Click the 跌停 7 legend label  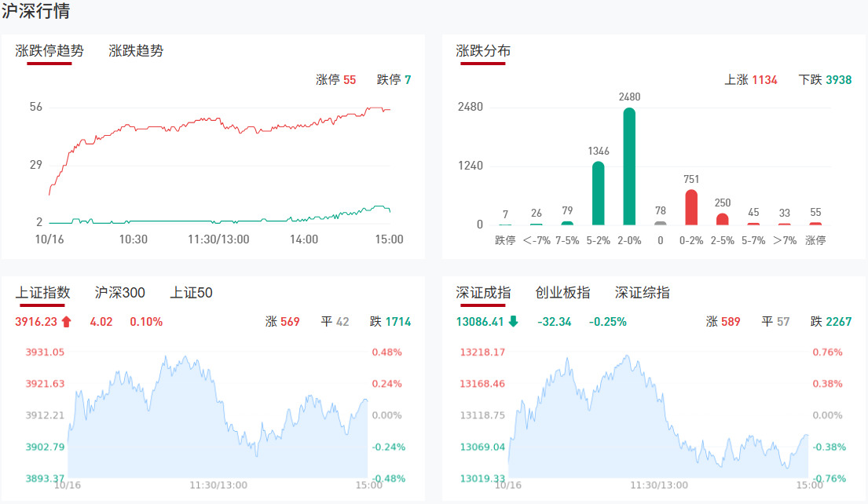coord(394,80)
